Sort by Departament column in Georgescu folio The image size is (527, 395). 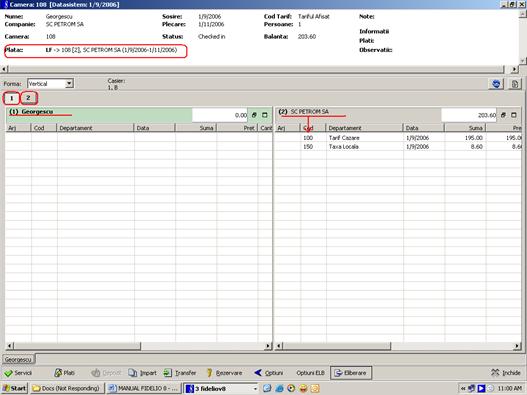[x=95, y=128]
